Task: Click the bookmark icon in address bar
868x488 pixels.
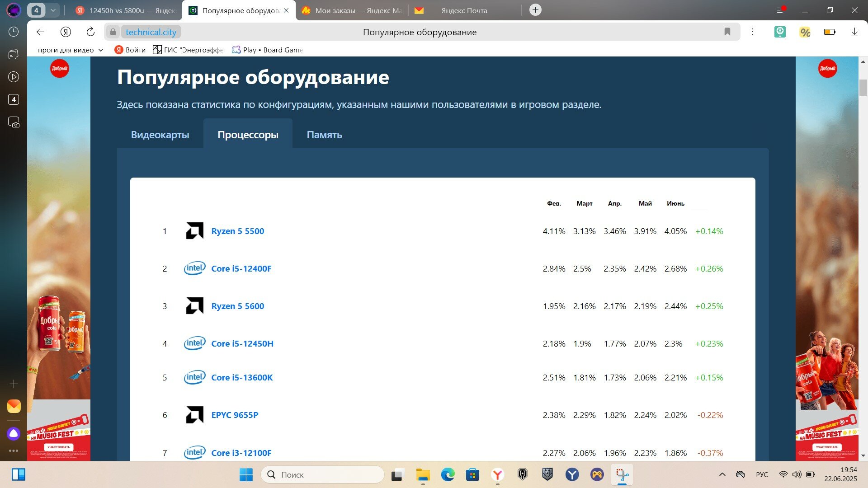Action: click(x=727, y=32)
